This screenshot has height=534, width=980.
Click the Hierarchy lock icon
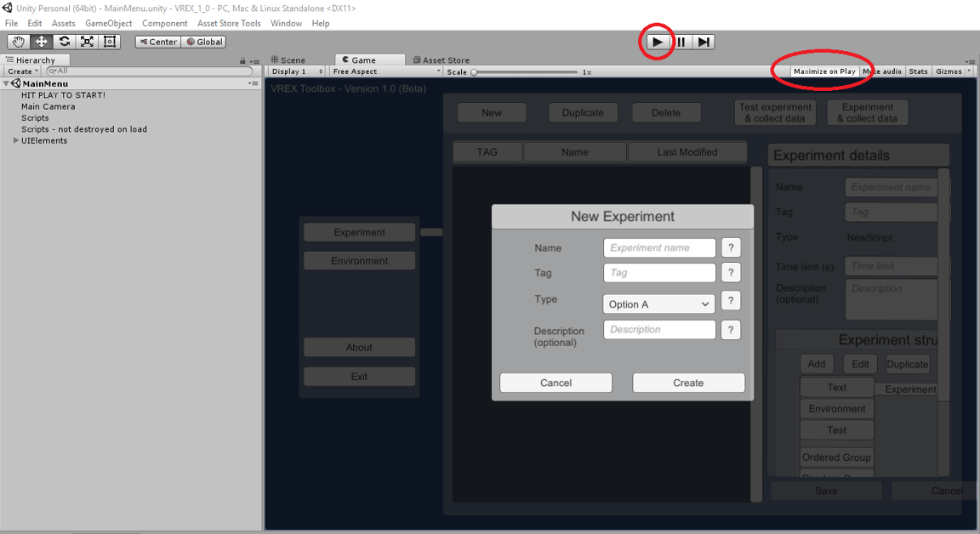coord(242,60)
